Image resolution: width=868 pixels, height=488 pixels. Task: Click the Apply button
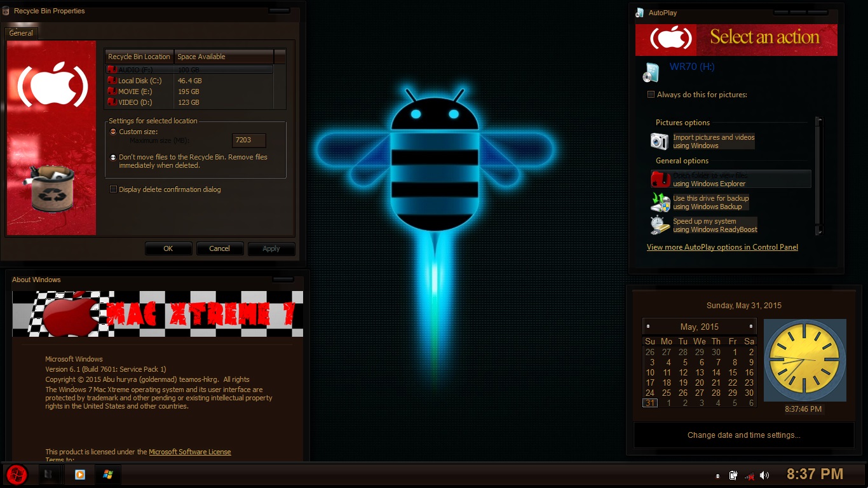271,248
